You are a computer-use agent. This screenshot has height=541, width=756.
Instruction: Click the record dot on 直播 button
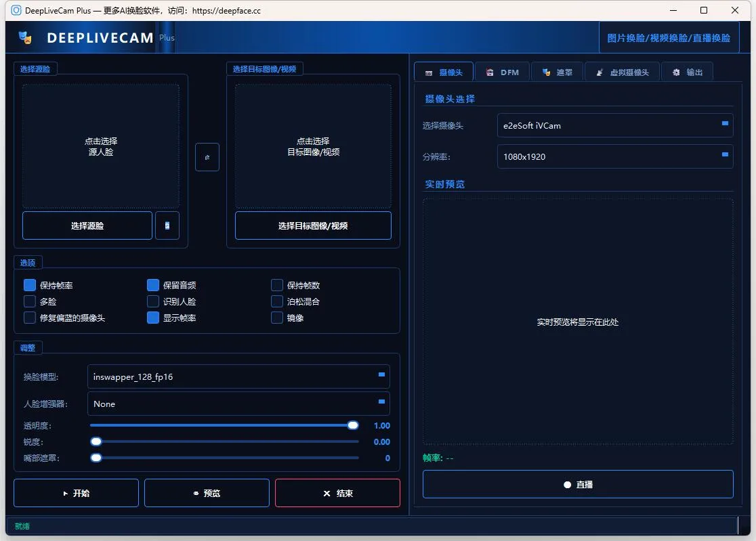pyautogui.click(x=568, y=485)
